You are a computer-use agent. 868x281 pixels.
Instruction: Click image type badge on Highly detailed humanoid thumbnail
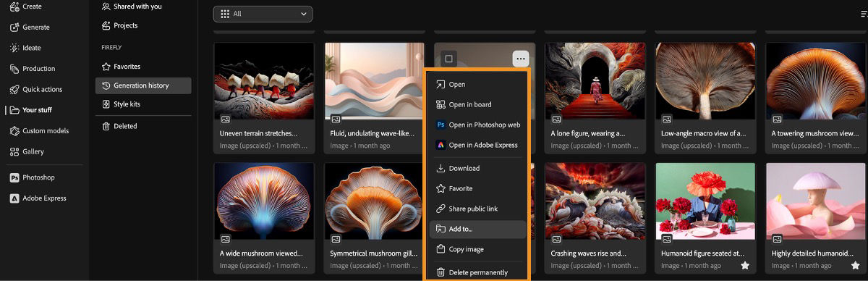pyautogui.click(x=777, y=239)
